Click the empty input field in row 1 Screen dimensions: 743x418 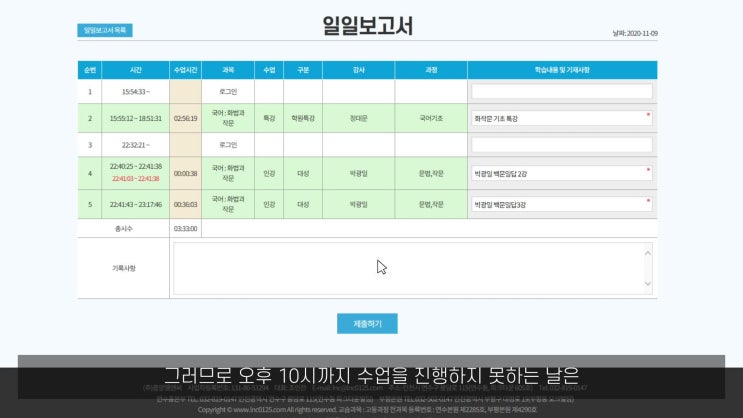pyautogui.click(x=562, y=91)
